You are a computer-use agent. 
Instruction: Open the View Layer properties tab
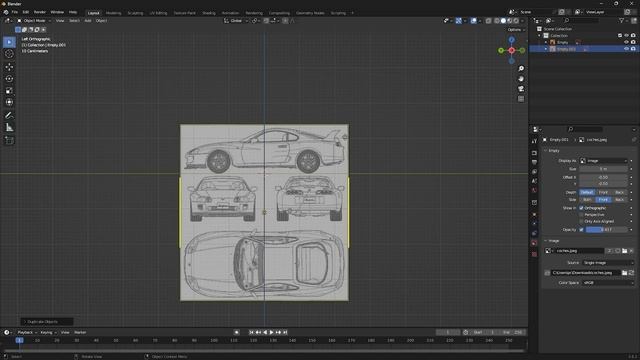tap(534, 172)
